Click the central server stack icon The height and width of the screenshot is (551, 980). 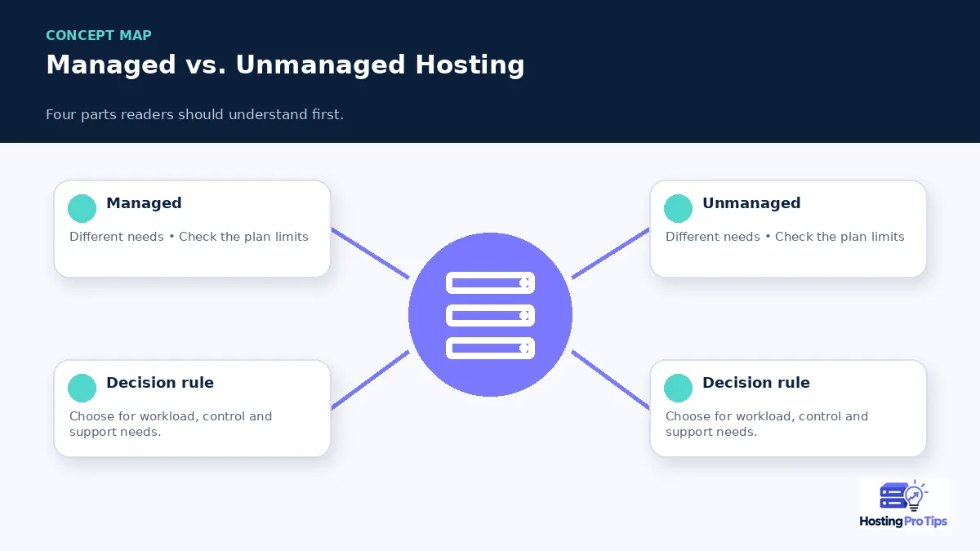coord(490,315)
